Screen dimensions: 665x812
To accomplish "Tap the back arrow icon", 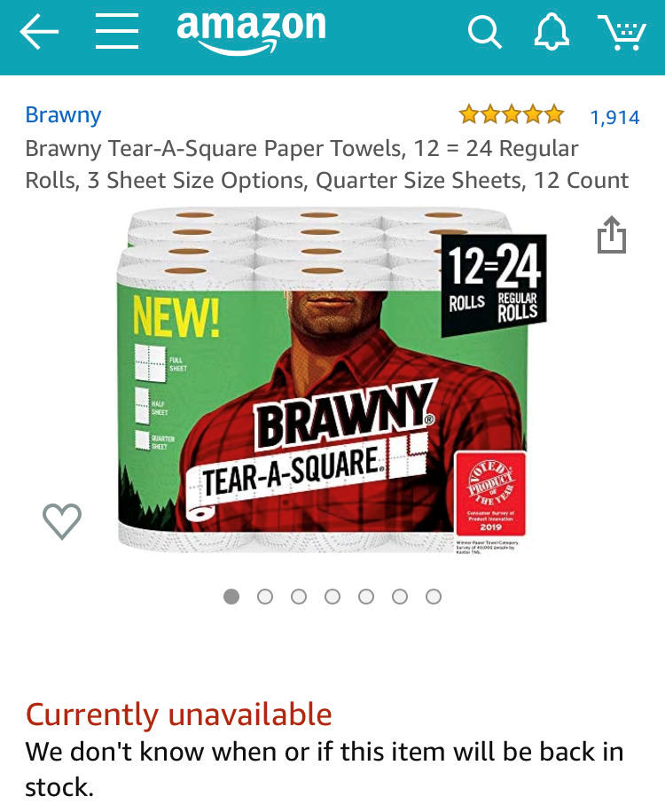I will coord(39,33).
